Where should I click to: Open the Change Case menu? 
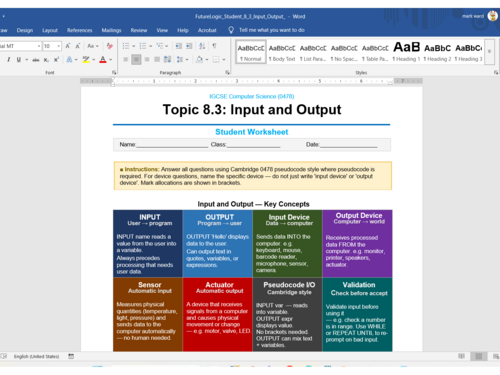[x=93, y=46]
